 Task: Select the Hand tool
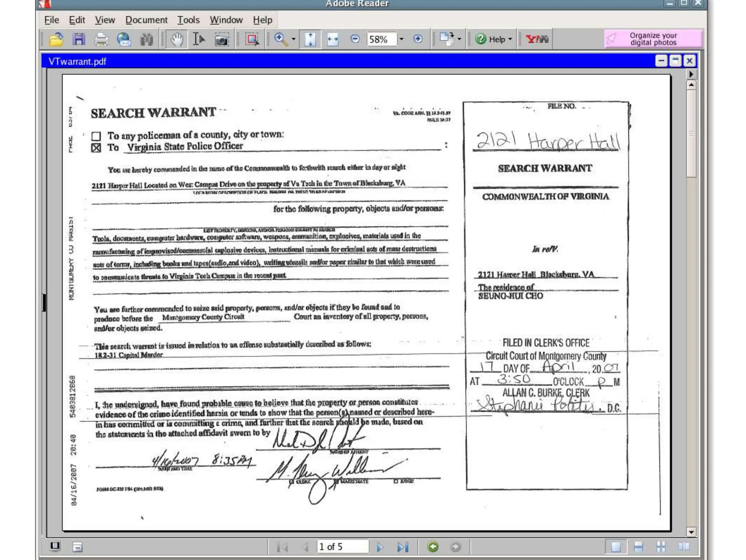pos(176,39)
